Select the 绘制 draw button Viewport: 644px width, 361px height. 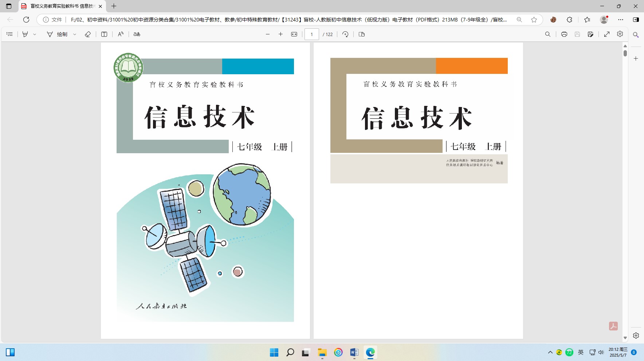click(x=57, y=34)
